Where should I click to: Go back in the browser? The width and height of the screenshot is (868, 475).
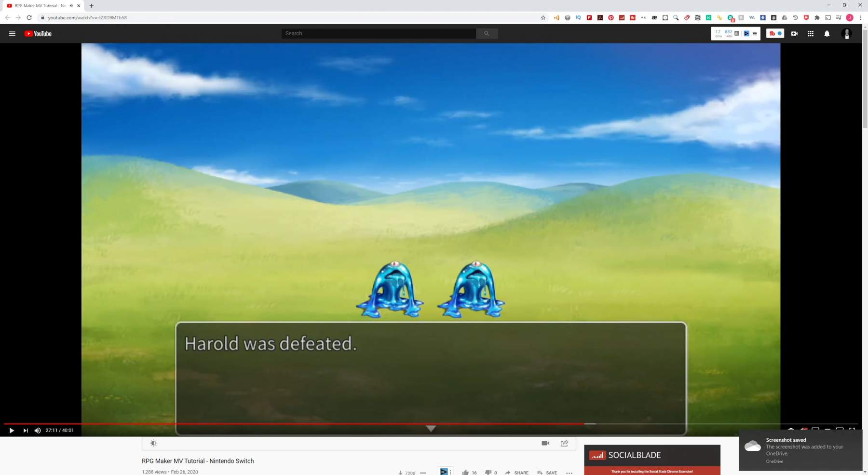(x=7, y=17)
